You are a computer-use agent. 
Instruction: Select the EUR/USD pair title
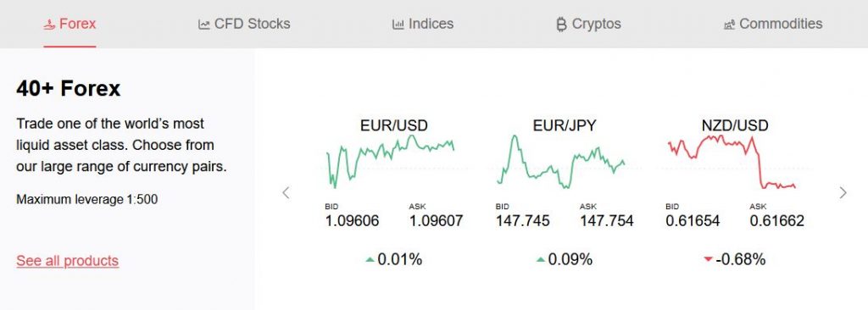(394, 125)
